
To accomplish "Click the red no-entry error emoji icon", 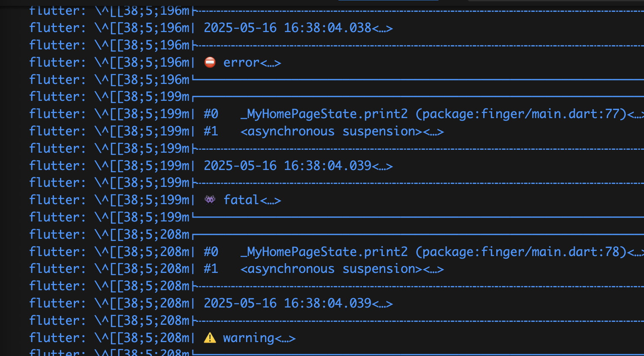I will click(x=210, y=62).
